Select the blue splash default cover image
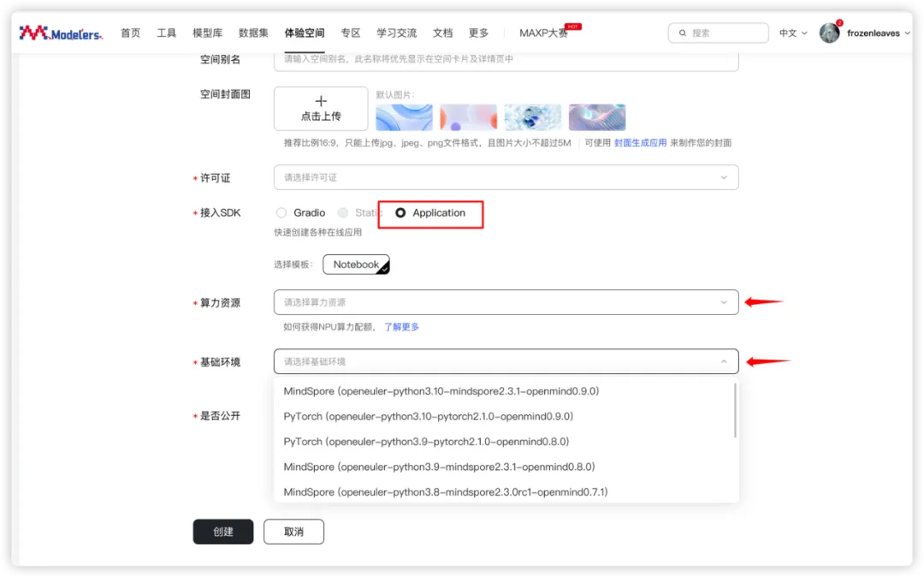 (x=533, y=117)
